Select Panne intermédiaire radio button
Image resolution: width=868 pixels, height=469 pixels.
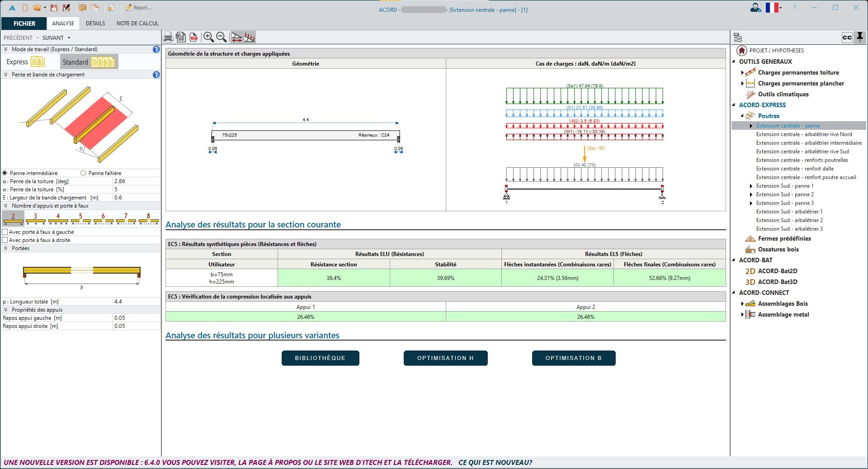pos(5,173)
